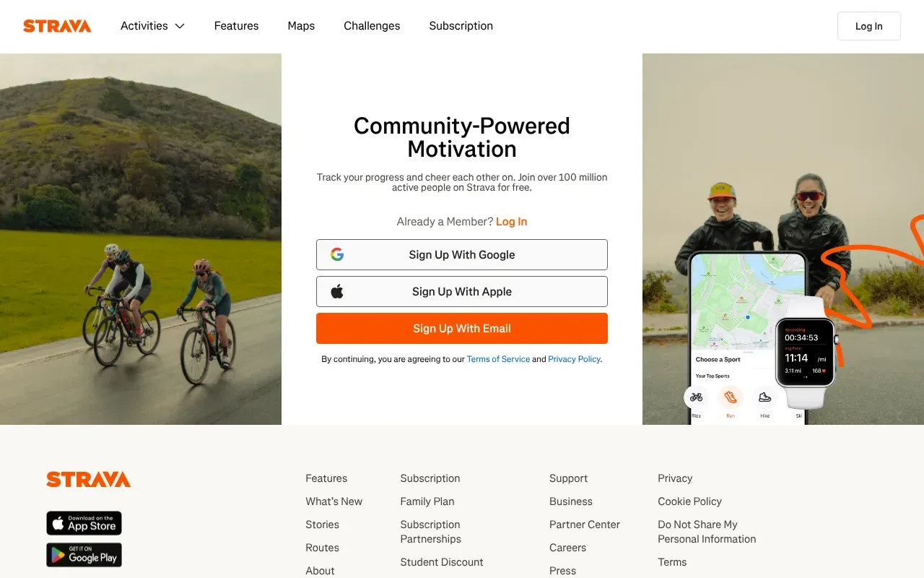The width and height of the screenshot is (924, 578).
Task: Open the Privacy Policy link
Action: [574, 359]
